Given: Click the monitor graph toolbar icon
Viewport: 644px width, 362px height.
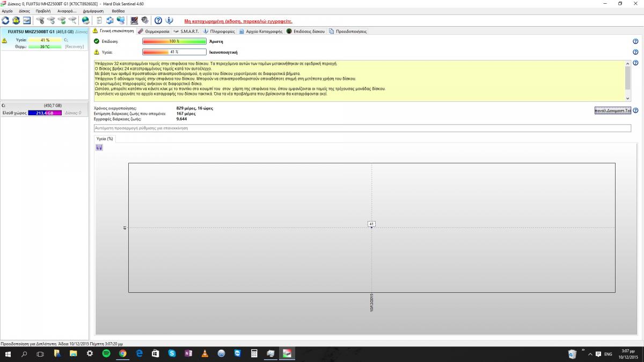Looking at the screenshot, I should pyautogui.click(x=134, y=20).
